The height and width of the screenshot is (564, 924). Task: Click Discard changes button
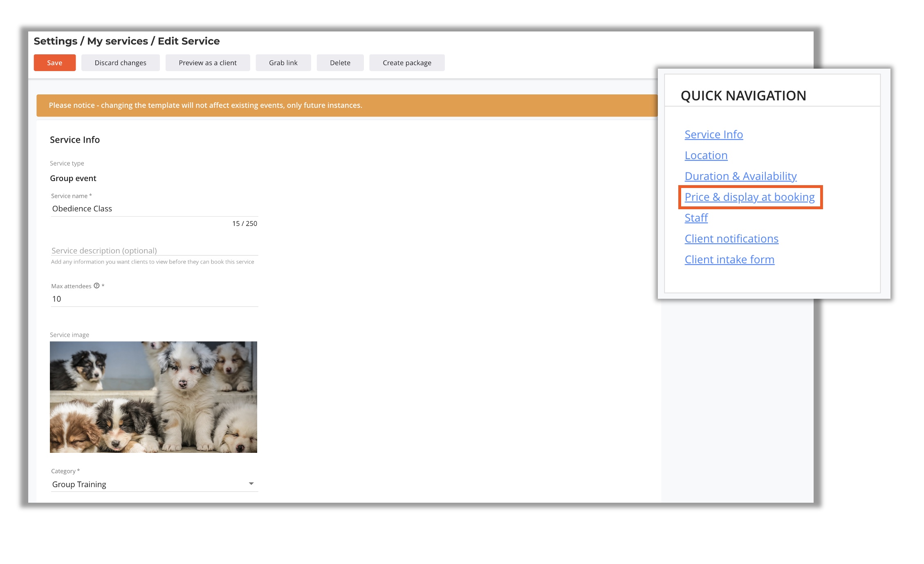120,63
